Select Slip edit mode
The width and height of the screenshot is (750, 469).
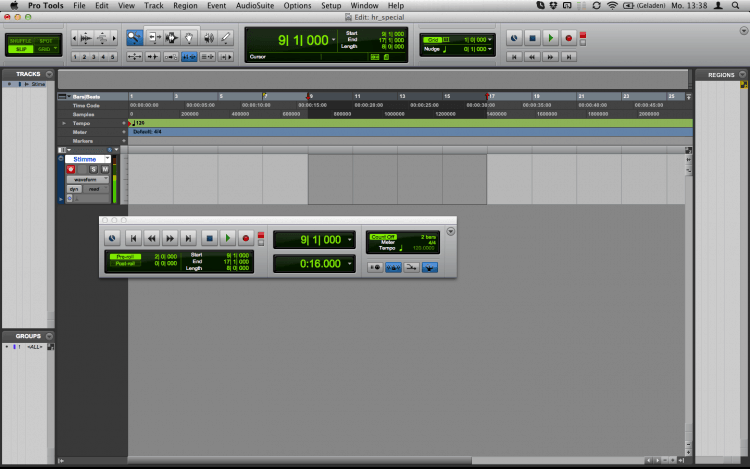coord(21,49)
